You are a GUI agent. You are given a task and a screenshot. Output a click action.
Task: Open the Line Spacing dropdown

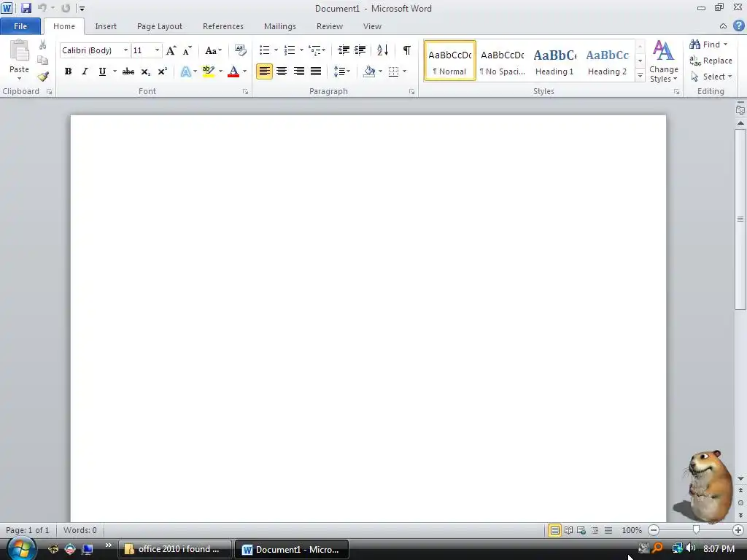pyautogui.click(x=341, y=71)
